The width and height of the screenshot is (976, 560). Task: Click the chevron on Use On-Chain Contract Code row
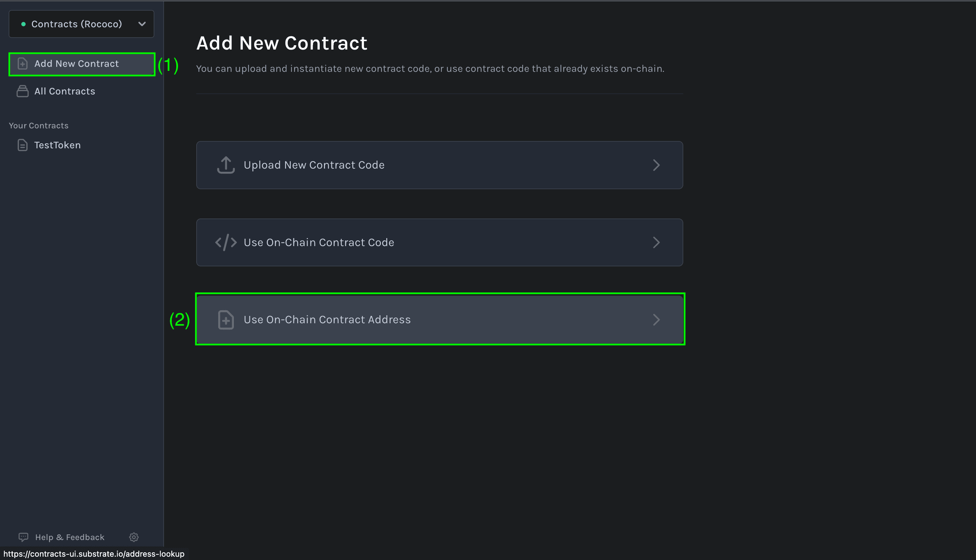(656, 242)
